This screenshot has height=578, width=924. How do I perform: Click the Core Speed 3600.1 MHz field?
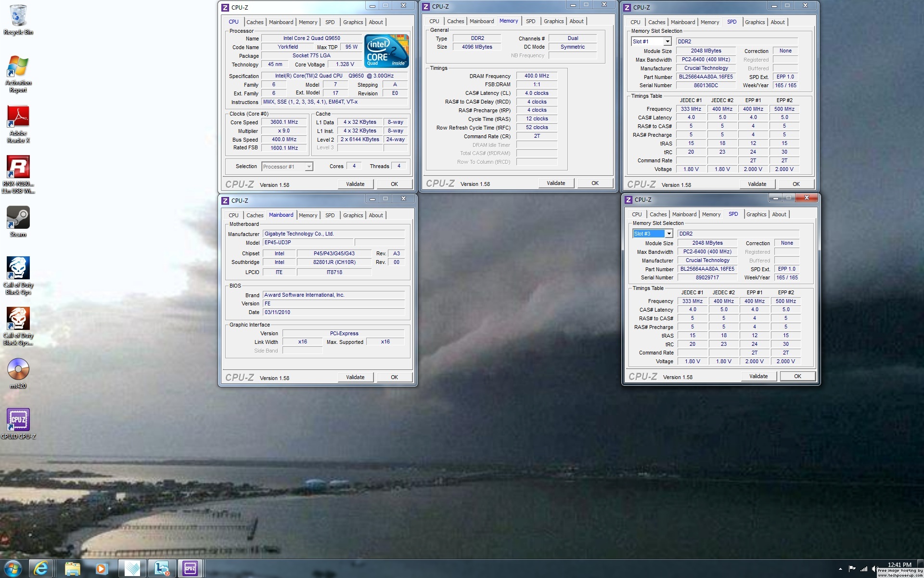(x=284, y=122)
